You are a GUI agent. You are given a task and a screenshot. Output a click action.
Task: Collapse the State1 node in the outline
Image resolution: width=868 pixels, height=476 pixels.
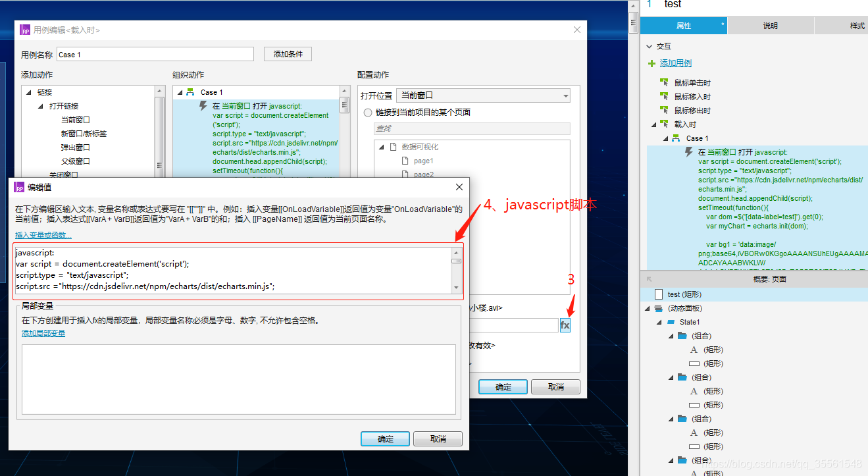pyautogui.click(x=659, y=323)
